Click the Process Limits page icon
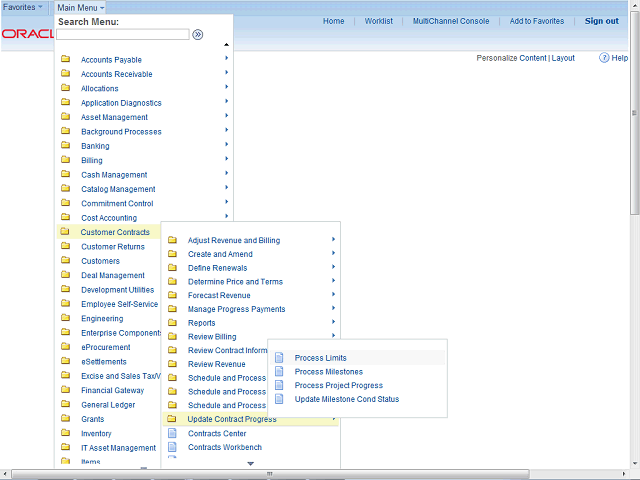Viewport: 640px width, 480px height. (279, 358)
